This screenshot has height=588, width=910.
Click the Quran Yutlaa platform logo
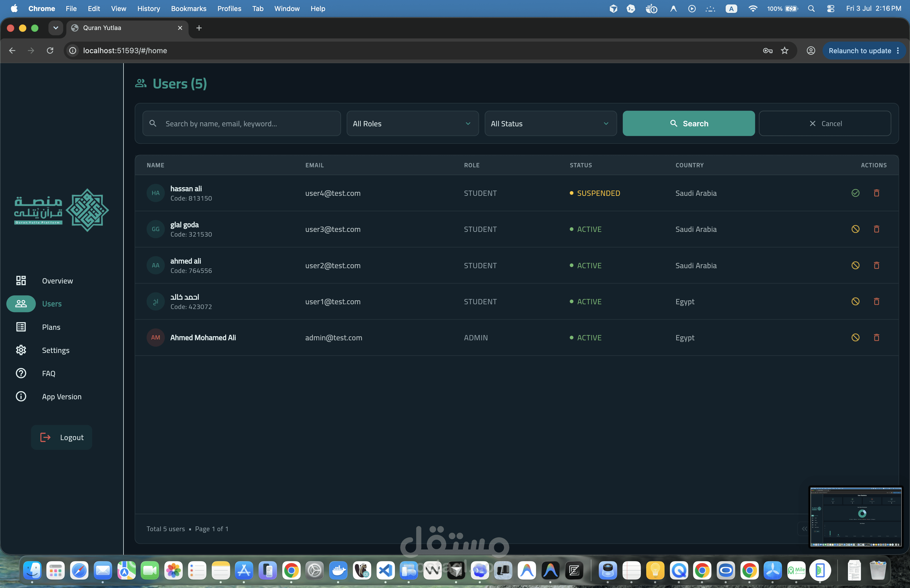61,210
